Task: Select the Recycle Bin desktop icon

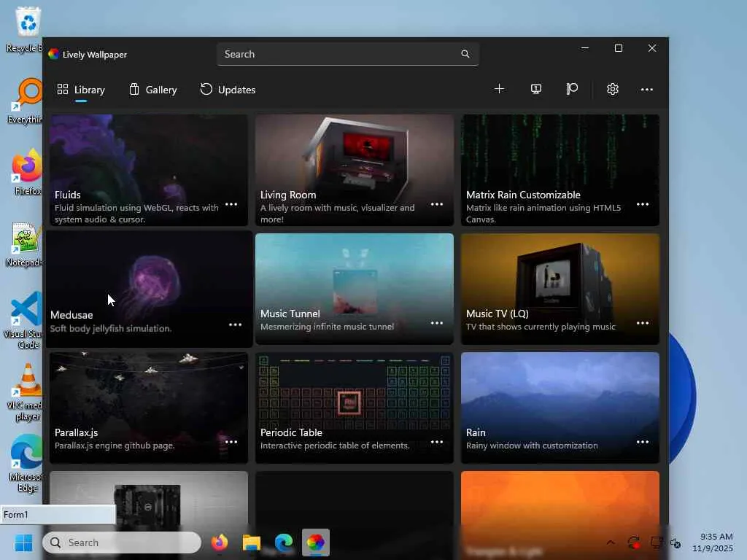Action: (26, 29)
